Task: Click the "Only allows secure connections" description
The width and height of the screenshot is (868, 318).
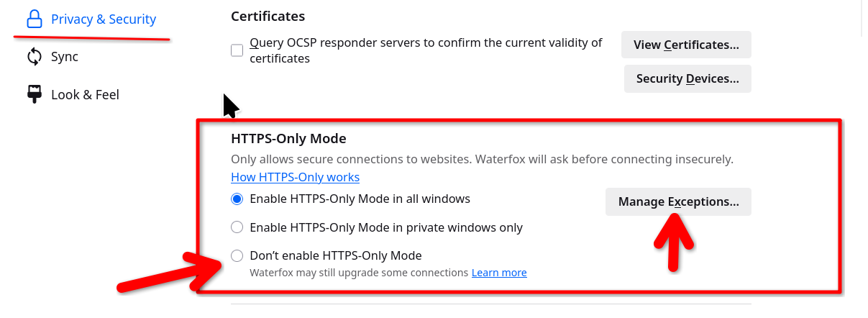Action: point(482,159)
